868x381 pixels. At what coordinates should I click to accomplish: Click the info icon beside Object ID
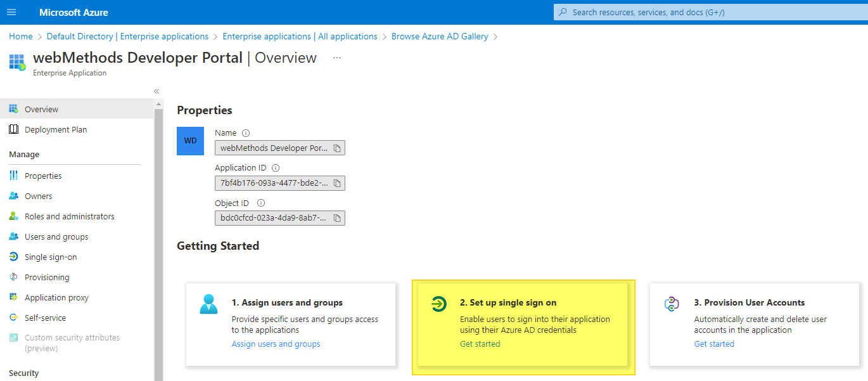260,203
